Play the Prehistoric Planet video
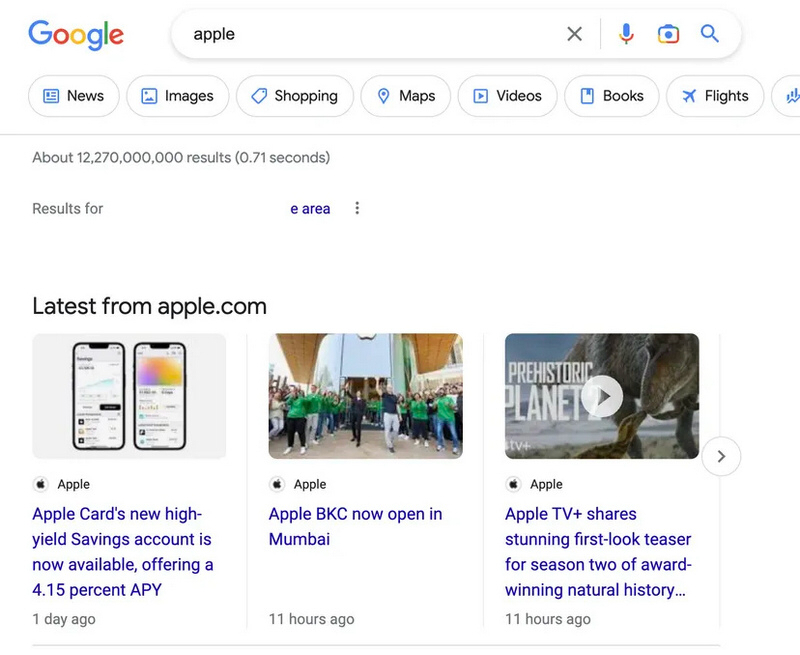Screen dimensions: 800x655 [602, 396]
